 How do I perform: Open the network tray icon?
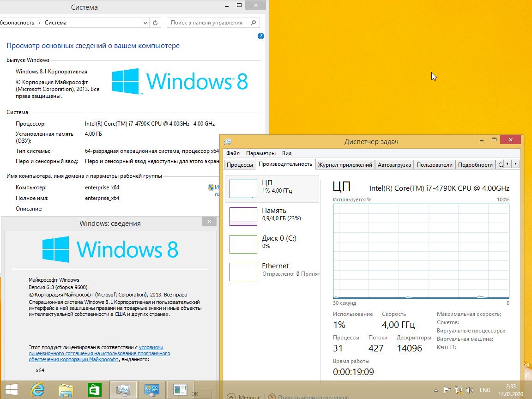(x=459, y=390)
